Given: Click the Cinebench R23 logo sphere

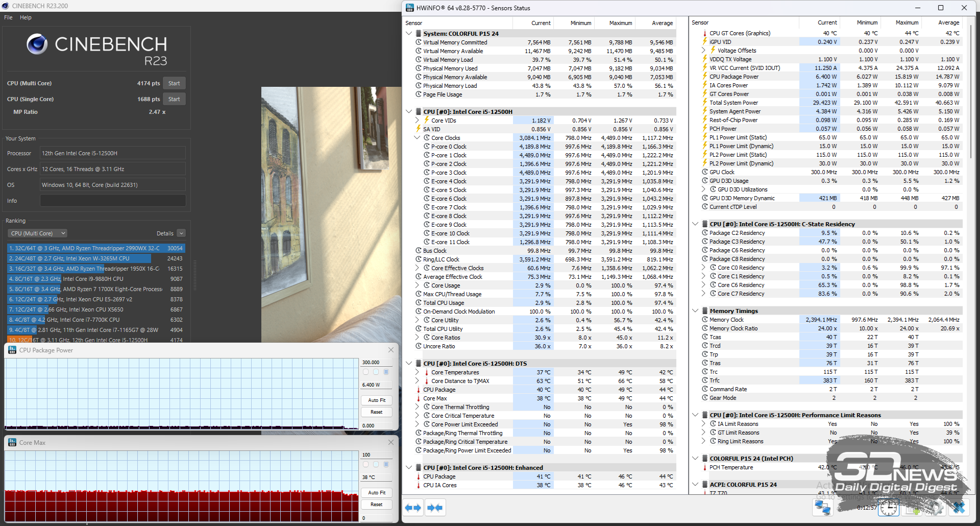Looking at the screenshot, I should [x=37, y=44].
